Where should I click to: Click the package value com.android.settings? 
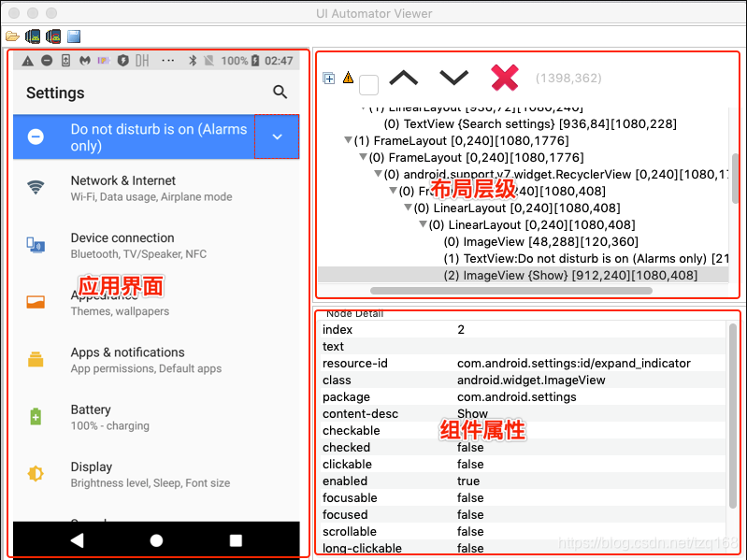pyautogui.click(x=516, y=396)
